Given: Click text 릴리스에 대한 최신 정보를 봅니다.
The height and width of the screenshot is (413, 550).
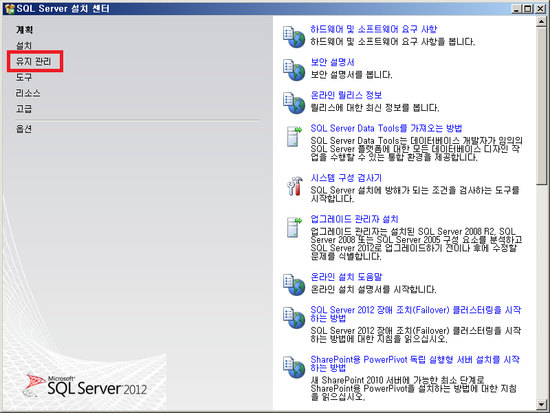Looking at the screenshot, I should [x=375, y=107].
